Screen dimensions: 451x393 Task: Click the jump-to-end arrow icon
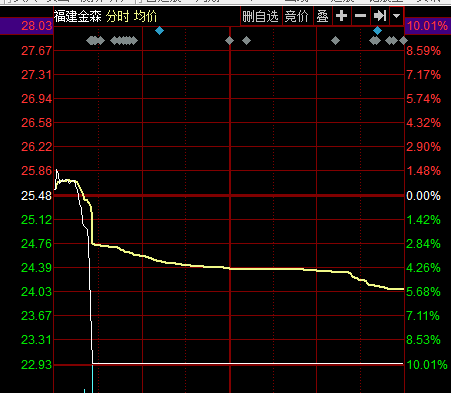(x=380, y=16)
